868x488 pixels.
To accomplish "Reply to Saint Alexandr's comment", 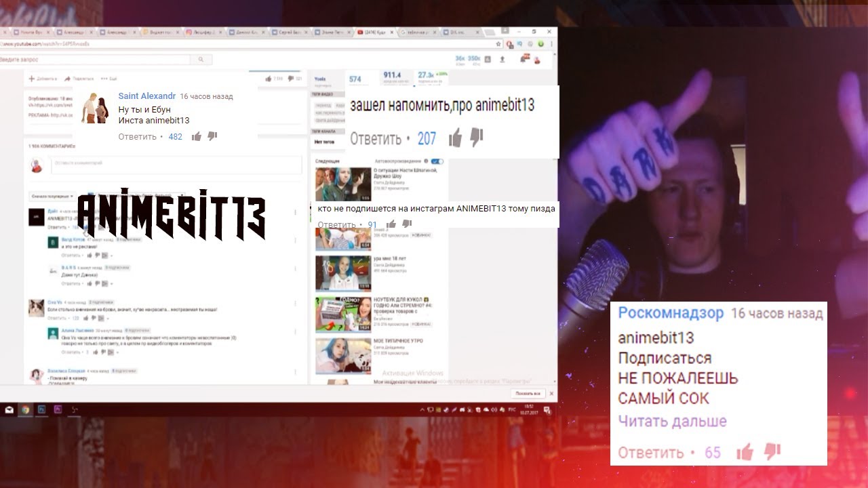I will [x=138, y=136].
